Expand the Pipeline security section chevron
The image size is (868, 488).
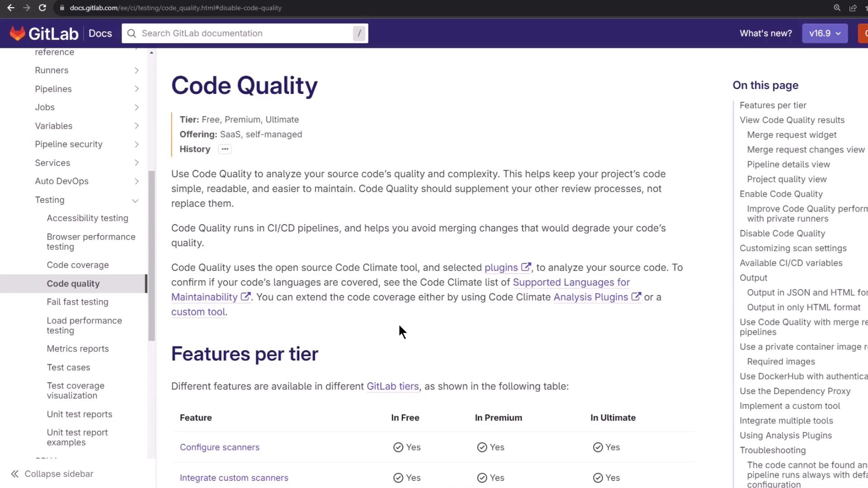coord(137,145)
